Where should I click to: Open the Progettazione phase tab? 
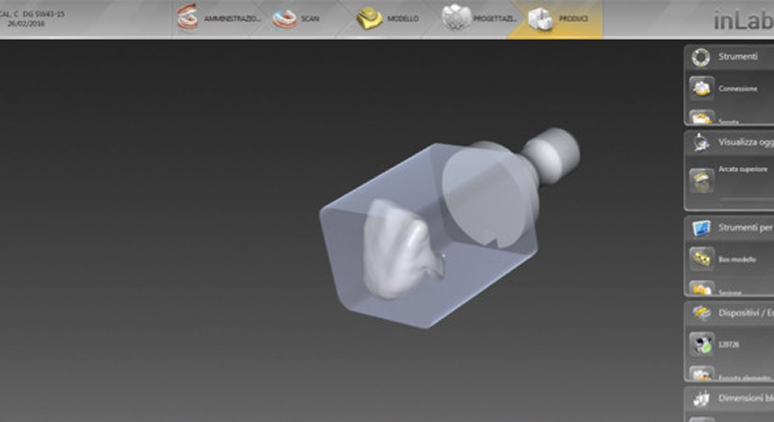[472, 19]
